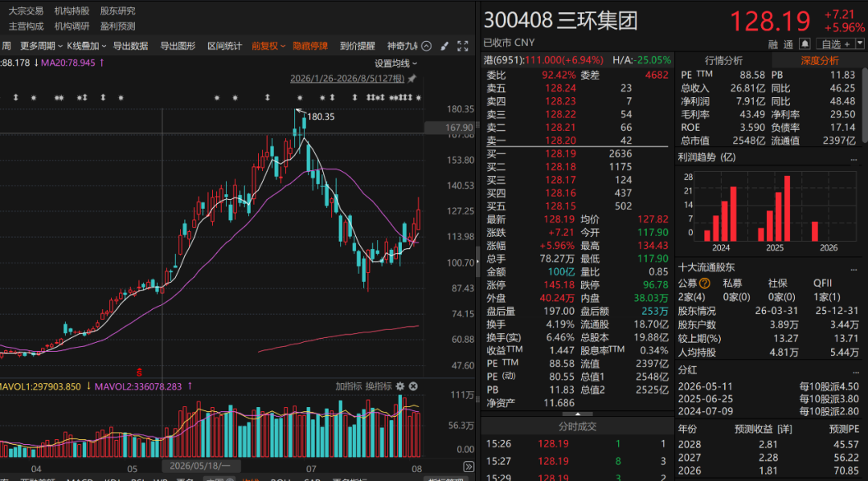Open 机构持股 menu item

pyautogui.click(x=72, y=11)
